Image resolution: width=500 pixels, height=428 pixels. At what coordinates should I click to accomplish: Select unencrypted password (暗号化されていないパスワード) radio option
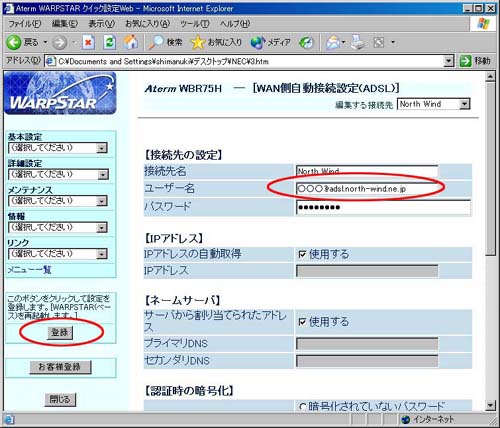tap(303, 407)
